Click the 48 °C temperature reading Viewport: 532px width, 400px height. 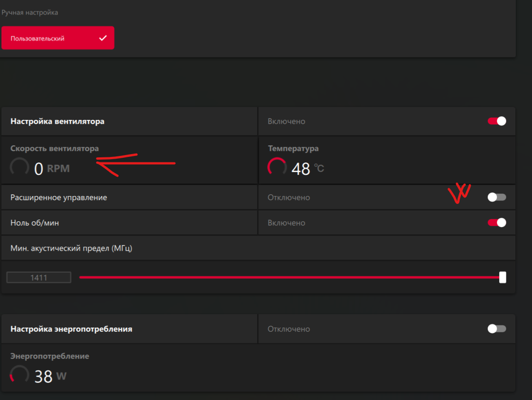click(307, 168)
